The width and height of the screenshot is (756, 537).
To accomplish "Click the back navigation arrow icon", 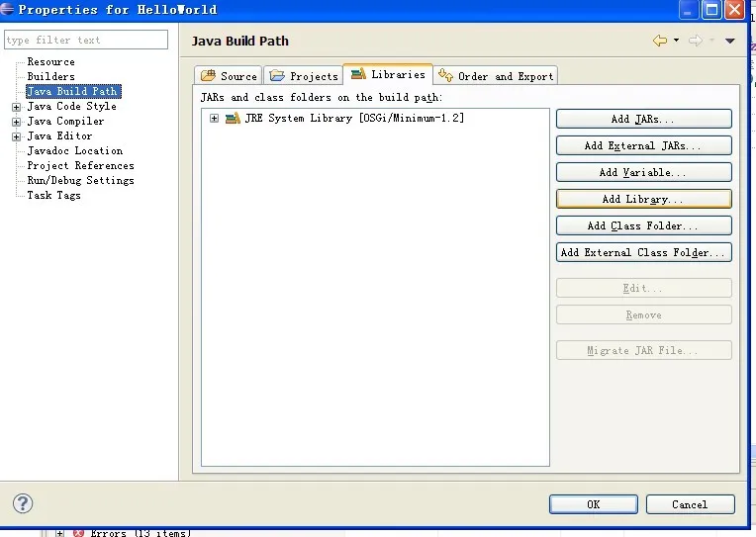I will point(660,41).
